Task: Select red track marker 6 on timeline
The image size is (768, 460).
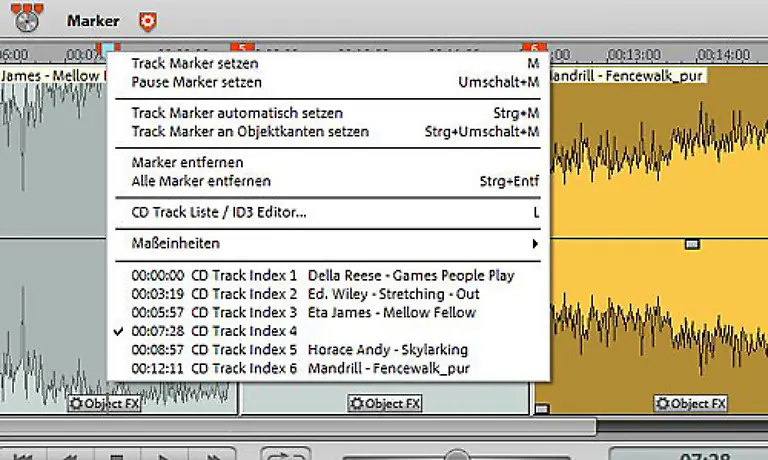Action: [x=534, y=48]
